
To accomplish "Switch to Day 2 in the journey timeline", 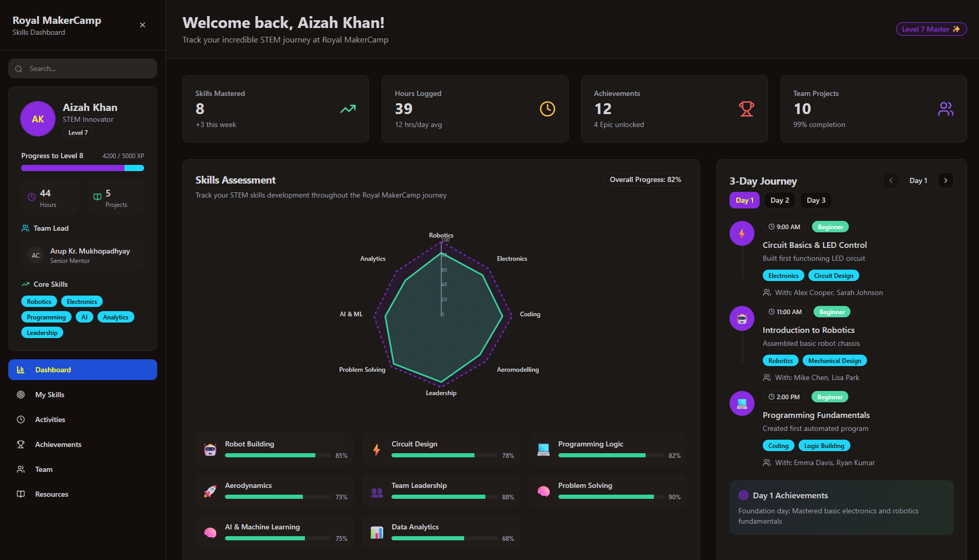I will 779,200.
